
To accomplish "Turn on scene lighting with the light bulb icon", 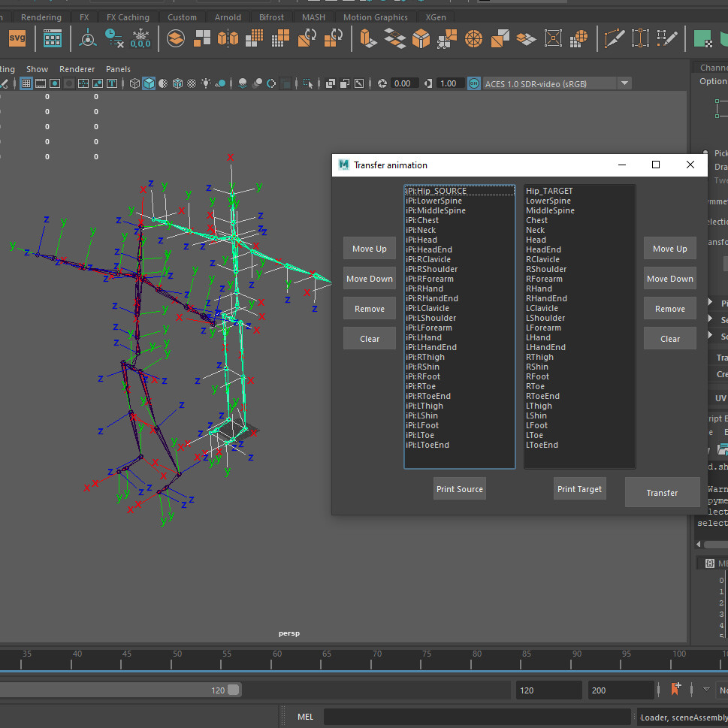I will (207, 83).
